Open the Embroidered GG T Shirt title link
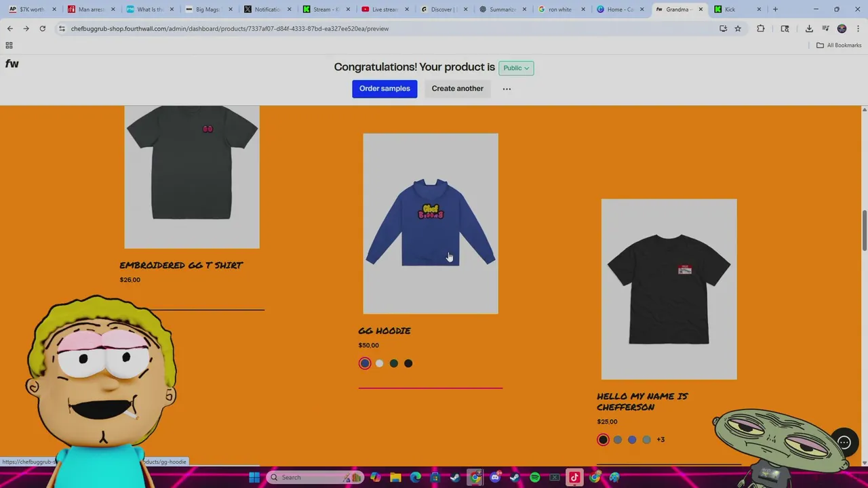This screenshot has height=488, width=868. [181, 266]
